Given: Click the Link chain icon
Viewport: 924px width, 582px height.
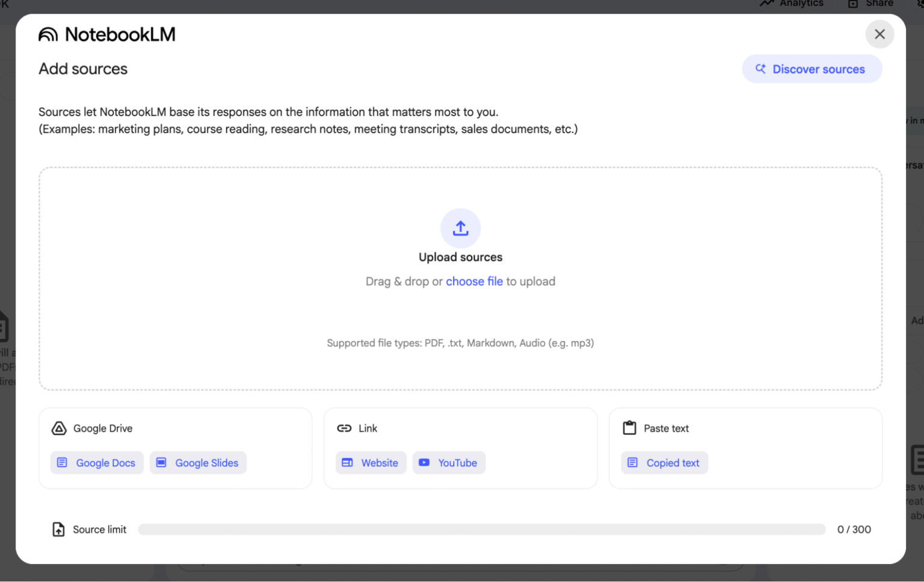Looking at the screenshot, I should tap(344, 429).
